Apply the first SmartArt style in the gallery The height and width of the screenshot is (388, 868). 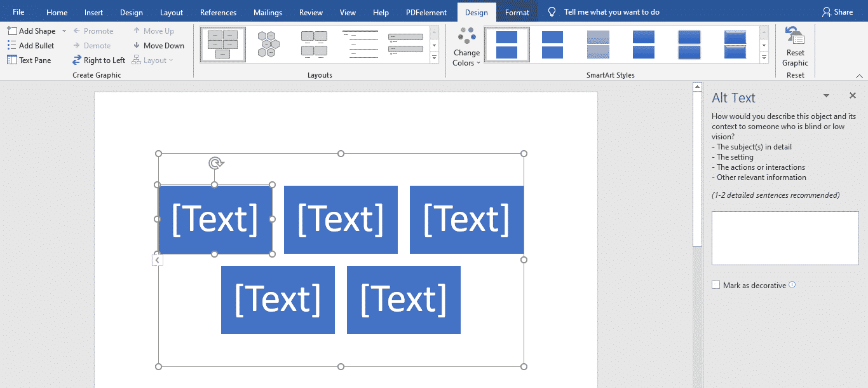tap(506, 44)
